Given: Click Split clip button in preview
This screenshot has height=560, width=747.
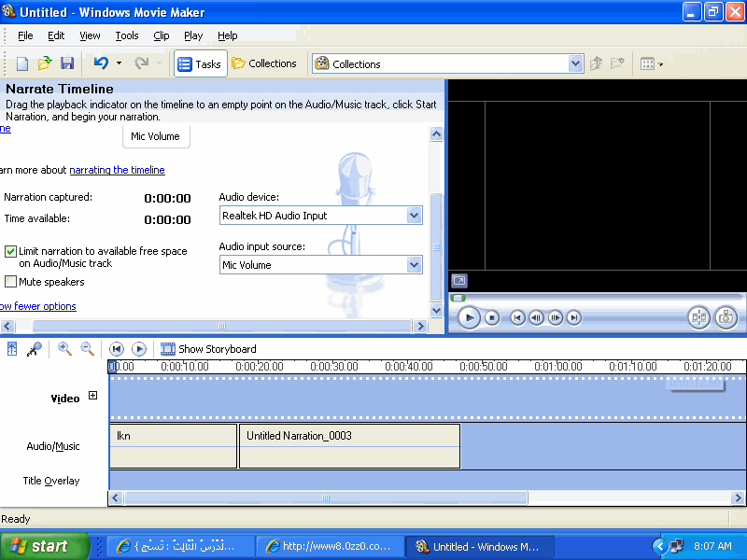Looking at the screenshot, I should (x=698, y=317).
